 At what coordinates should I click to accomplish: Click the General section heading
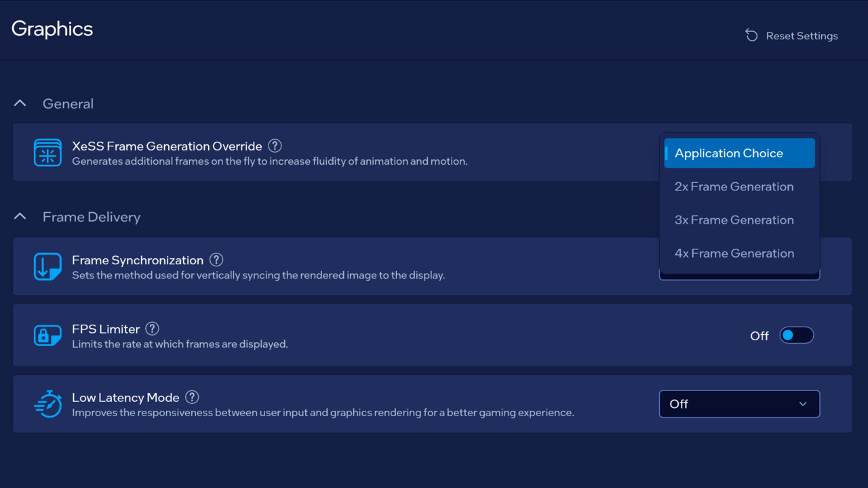point(68,104)
